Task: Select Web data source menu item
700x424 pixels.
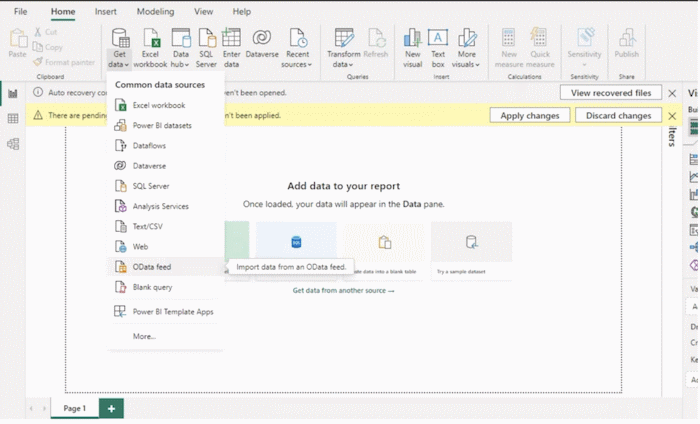Action: point(165,246)
